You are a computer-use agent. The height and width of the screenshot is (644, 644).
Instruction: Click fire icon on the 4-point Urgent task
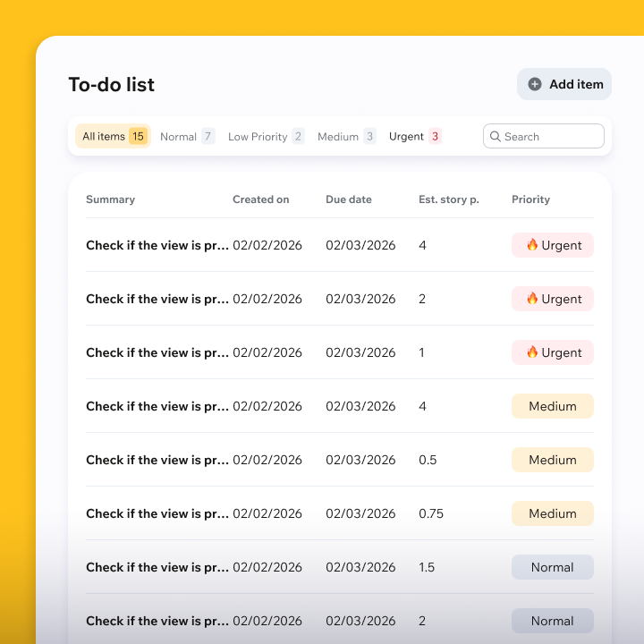coord(532,245)
